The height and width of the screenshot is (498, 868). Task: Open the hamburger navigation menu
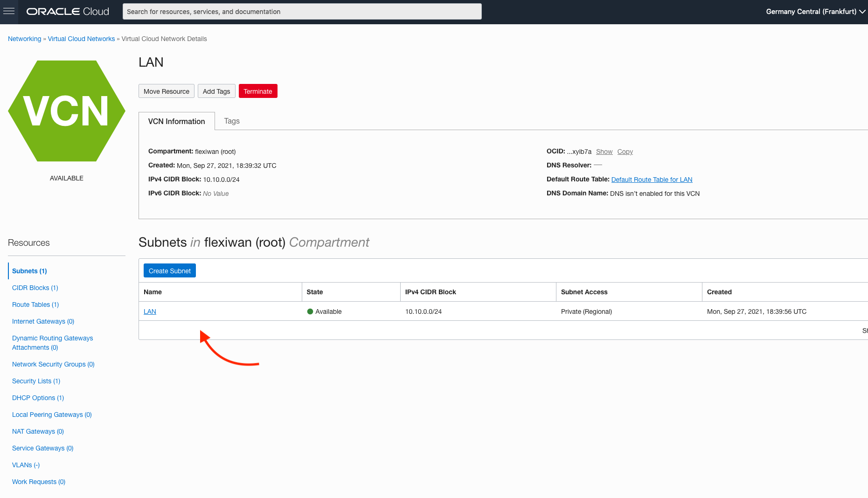click(x=9, y=12)
